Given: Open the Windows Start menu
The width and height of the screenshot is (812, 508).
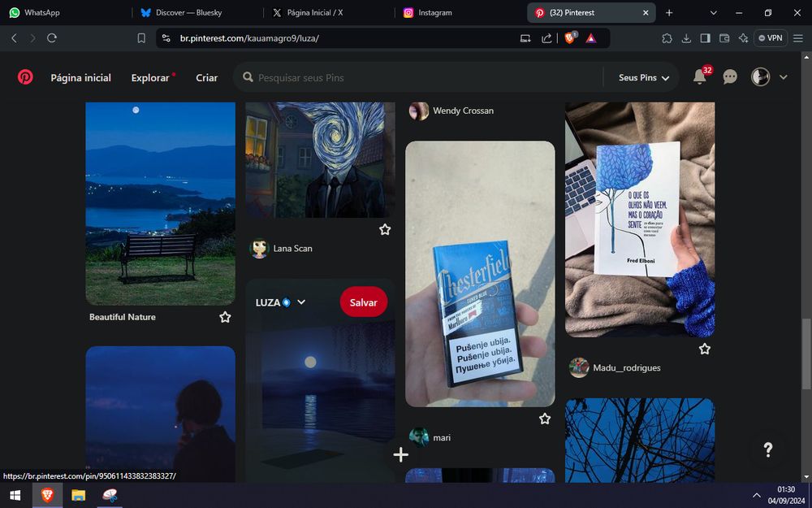Looking at the screenshot, I should pyautogui.click(x=15, y=496).
